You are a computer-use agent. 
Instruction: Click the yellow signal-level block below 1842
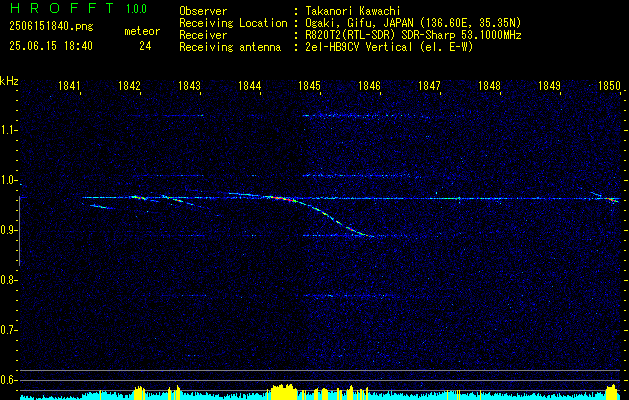tap(139, 392)
